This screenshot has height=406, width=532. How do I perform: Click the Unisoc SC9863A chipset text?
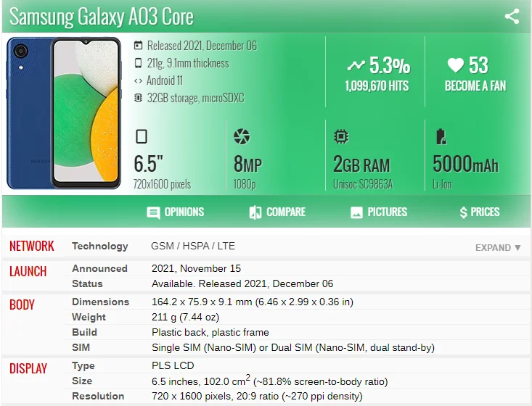pos(363,184)
